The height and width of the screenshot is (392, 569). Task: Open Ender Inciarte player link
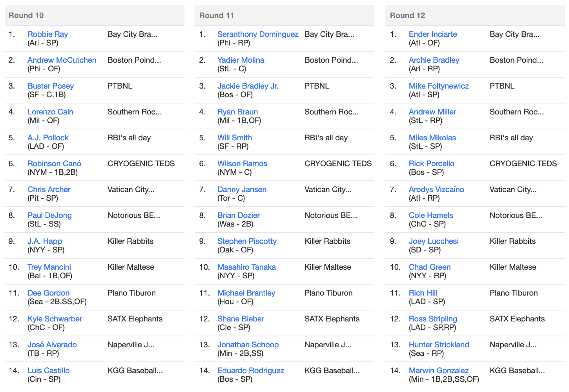(433, 34)
